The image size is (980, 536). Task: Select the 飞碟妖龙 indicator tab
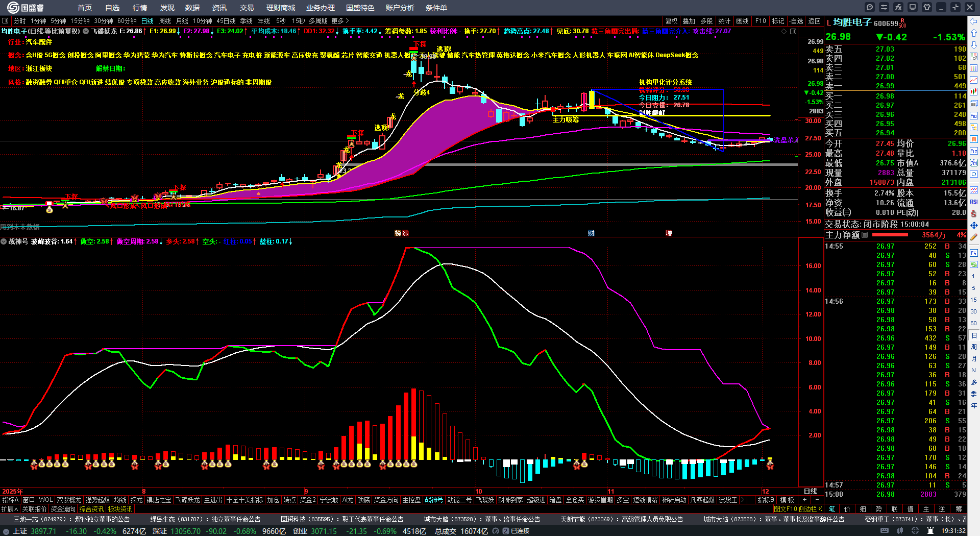[187, 500]
